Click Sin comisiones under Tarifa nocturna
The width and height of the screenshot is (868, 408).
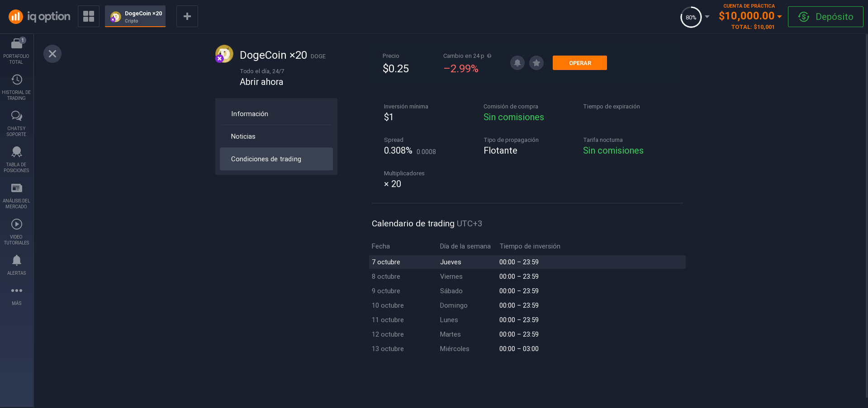point(613,150)
